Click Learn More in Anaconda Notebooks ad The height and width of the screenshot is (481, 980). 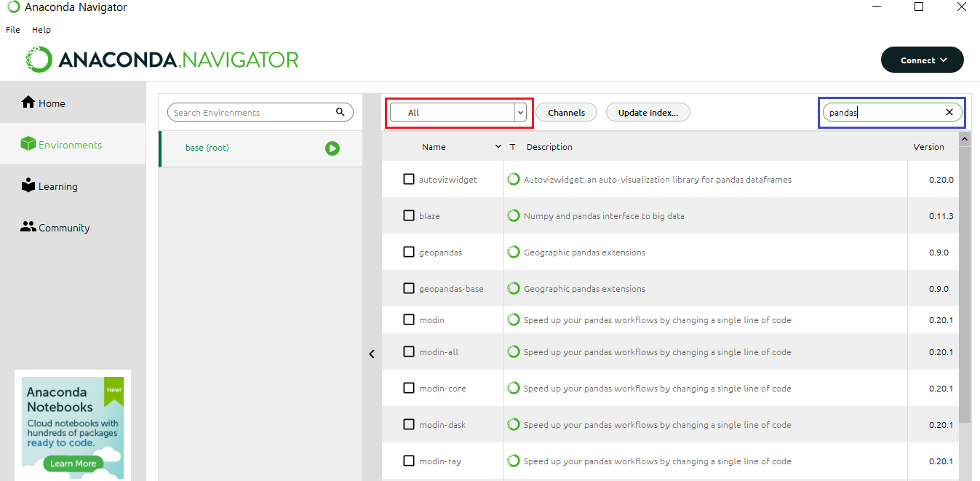pos(73,463)
